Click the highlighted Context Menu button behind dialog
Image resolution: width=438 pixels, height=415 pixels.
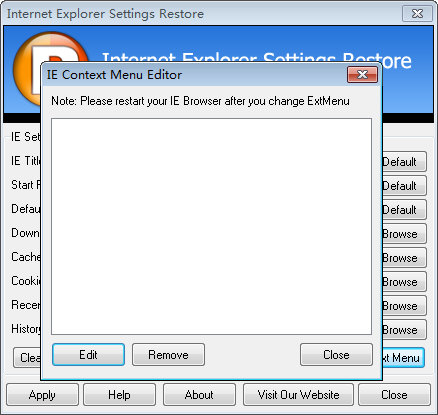click(x=403, y=358)
